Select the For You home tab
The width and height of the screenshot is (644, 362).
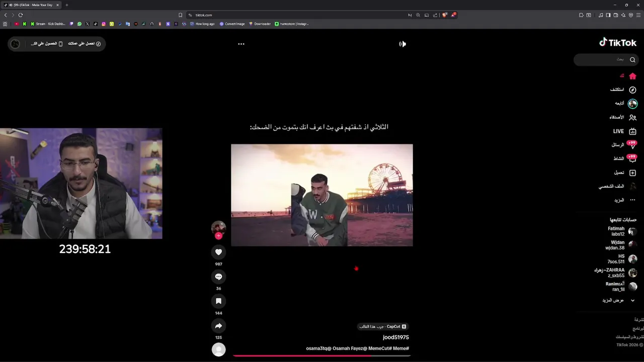tap(629, 76)
